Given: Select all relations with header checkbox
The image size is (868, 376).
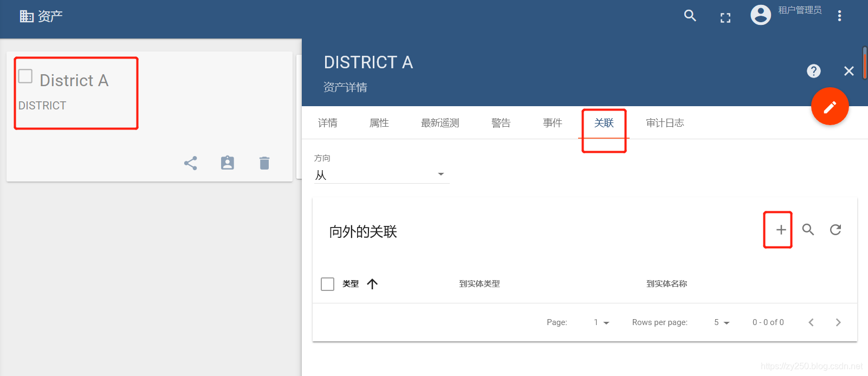Looking at the screenshot, I should [x=328, y=284].
